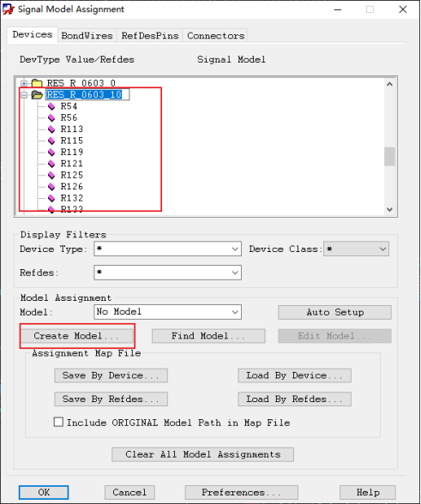Image resolution: width=421 pixels, height=504 pixels.
Task: Select the R125 resistor entry
Action: [x=72, y=175]
